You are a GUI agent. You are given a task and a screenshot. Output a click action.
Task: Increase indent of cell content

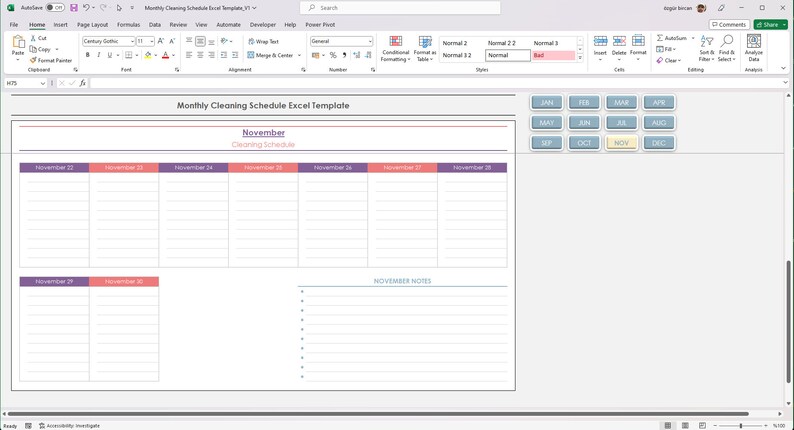pyautogui.click(x=235, y=55)
